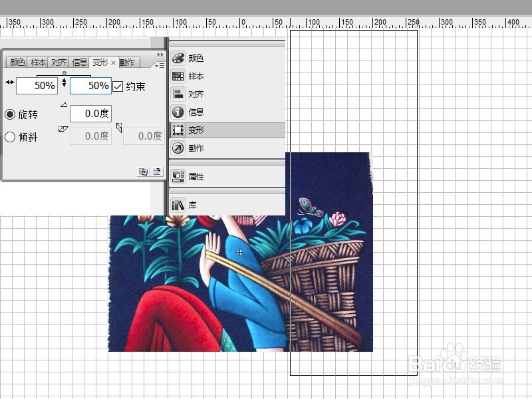Click the height scale 50% field
The width and height of the screenshot is (532, 399).
point(90,86)
